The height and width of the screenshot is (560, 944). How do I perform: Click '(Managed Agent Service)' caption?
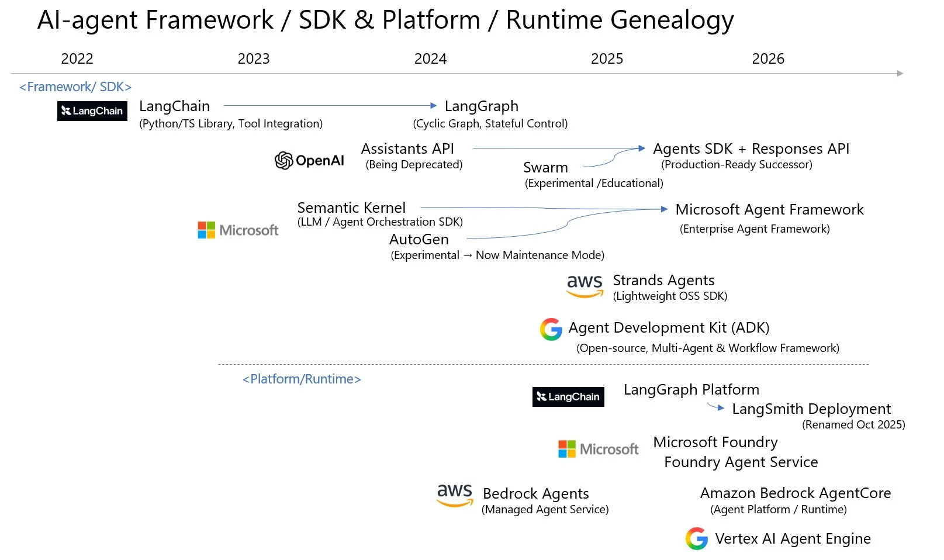(x=545, y=510)
